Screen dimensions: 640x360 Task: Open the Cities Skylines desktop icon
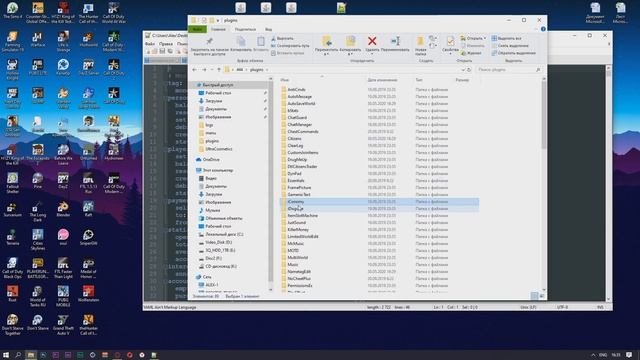(x=38, y=240)
